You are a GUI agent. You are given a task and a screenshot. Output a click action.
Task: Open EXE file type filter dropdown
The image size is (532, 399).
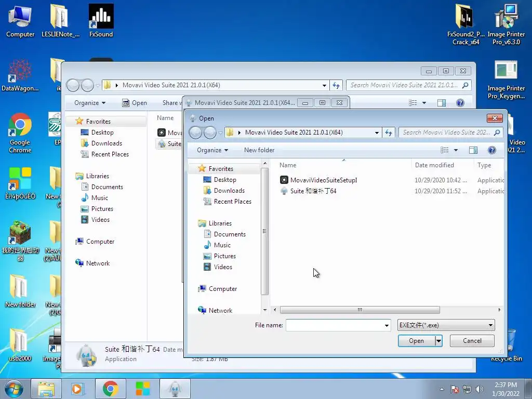(x=446, y=325)
